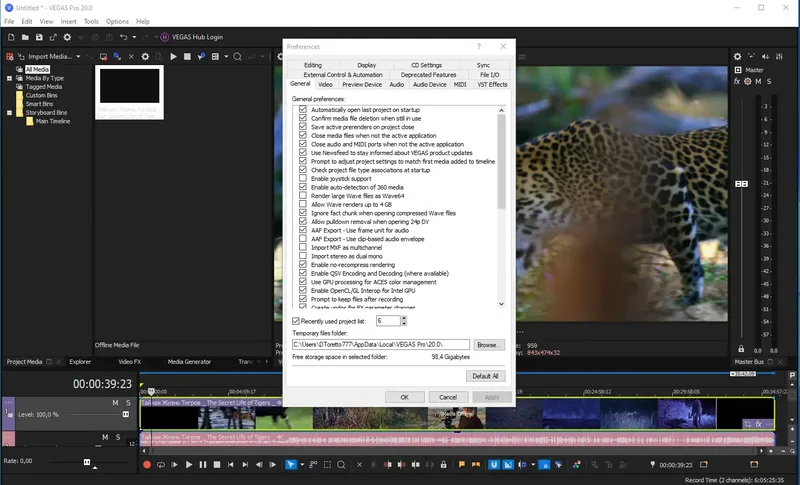
Task: Expand the Media By Type tree node
Action: pos(9,79)
